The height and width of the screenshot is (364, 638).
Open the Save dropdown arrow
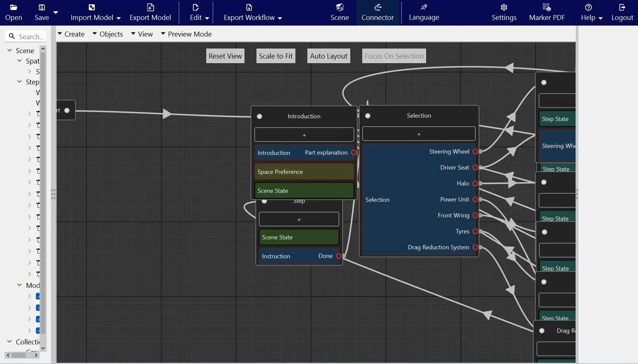click(56, 12)
